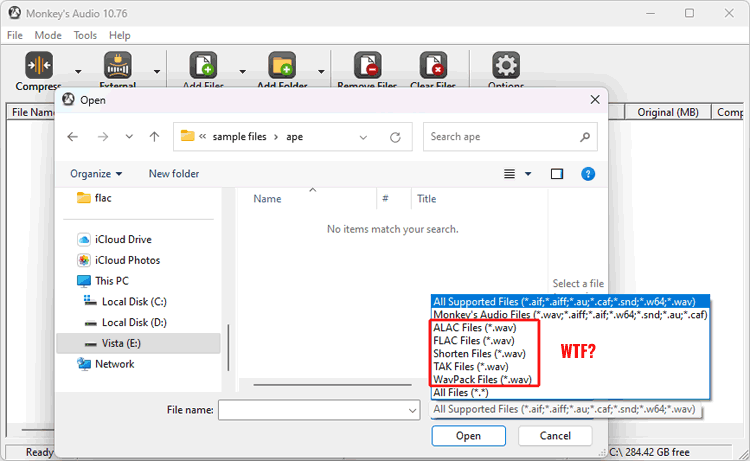Click the file list horizontal scrollbar
The image size is (750, 461).
tap(332, 384)
